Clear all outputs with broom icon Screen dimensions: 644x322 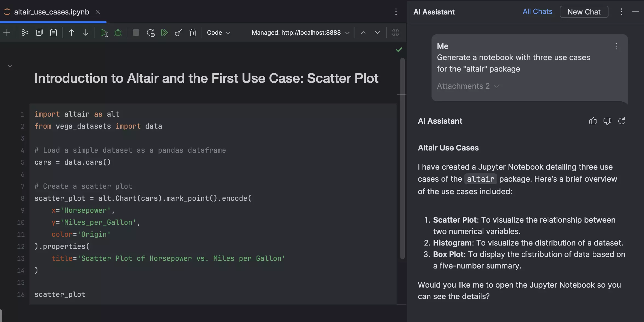[179, 33]
